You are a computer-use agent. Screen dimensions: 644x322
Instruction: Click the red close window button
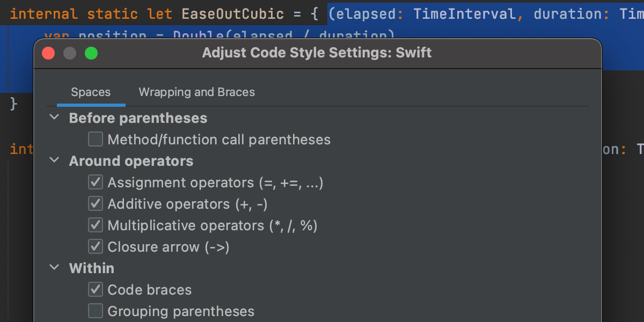tap(49, 53)
